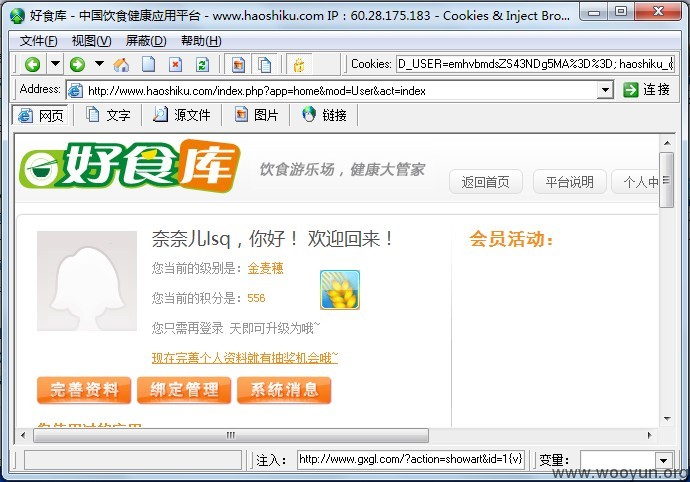The width and height of the screenshot is (690, 482).
Task: Click the empty status bar field
Action: [x=132, y=460]
